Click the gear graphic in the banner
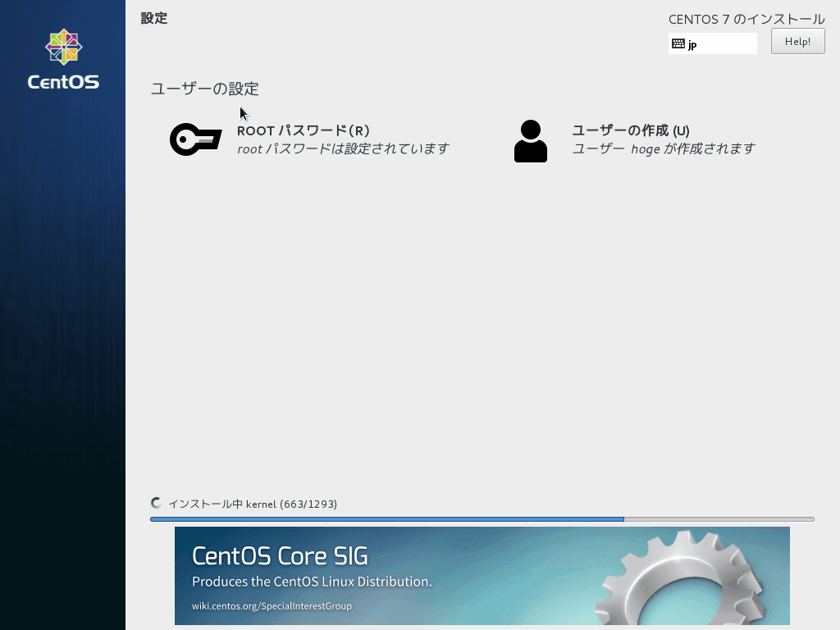 (x=681, y=582)
